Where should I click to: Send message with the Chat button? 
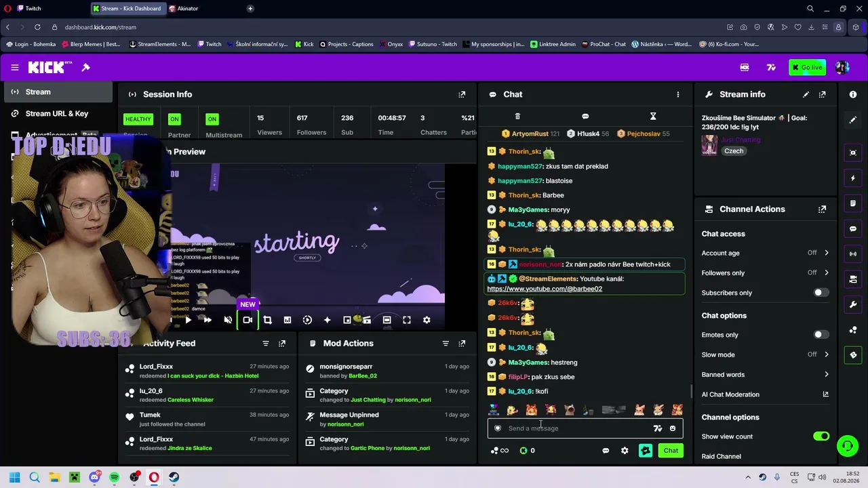671,451
